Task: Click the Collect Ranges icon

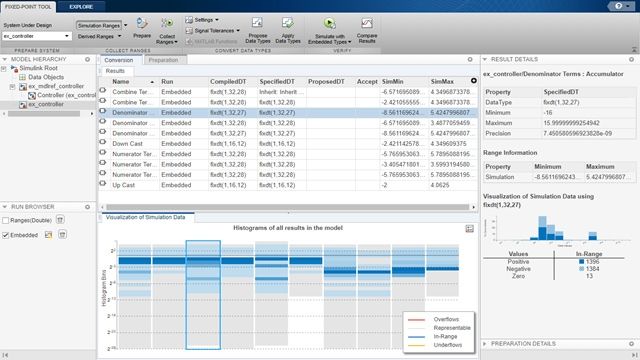Action: click(x=167, y=24)
